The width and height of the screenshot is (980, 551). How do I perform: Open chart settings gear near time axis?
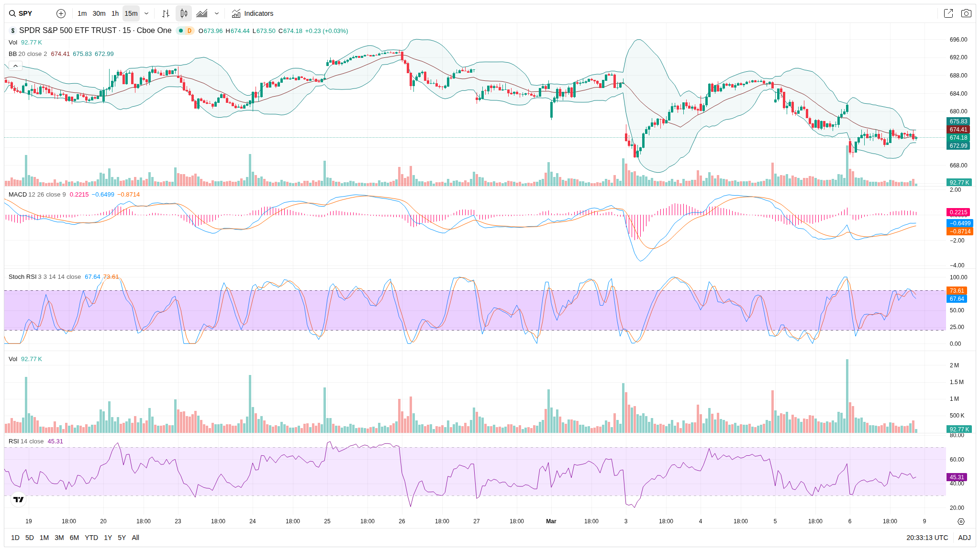[x=961, y=521]
